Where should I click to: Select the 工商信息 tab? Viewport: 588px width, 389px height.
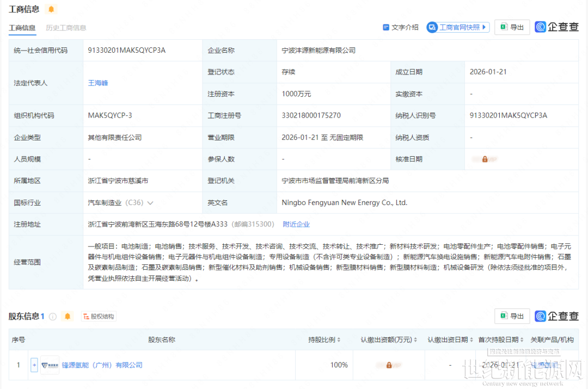(x=22, y=28)
